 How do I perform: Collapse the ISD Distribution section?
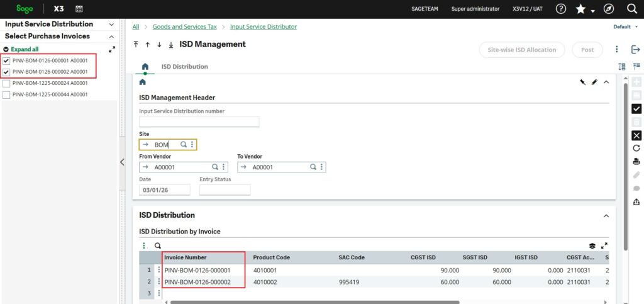(606, 216)
